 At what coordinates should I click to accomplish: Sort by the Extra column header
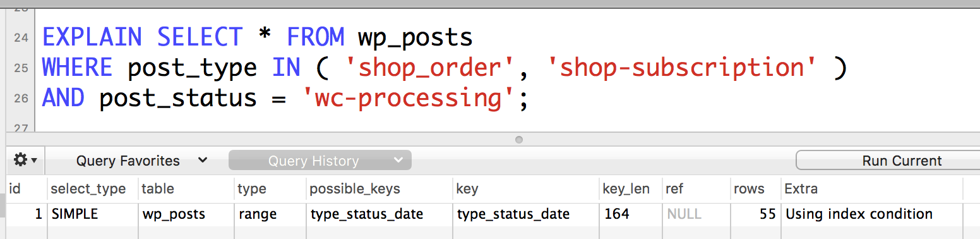coord(872,188)
